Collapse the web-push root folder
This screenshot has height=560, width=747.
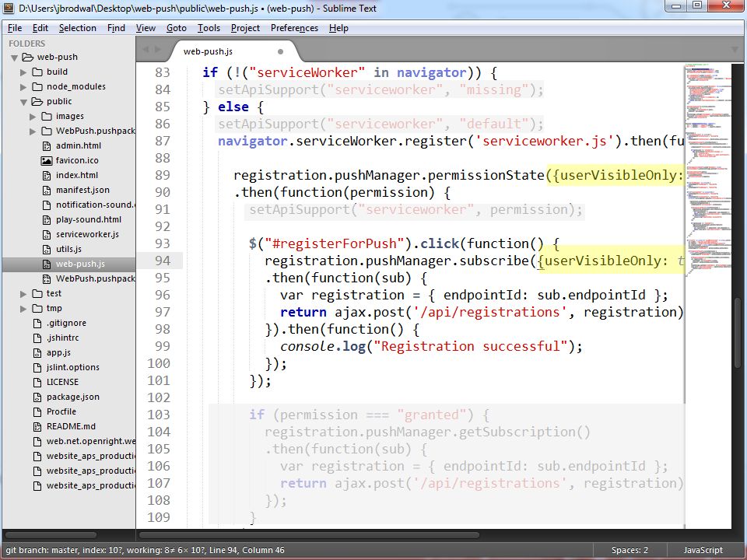pyautogui.click(x=14, y=58)
